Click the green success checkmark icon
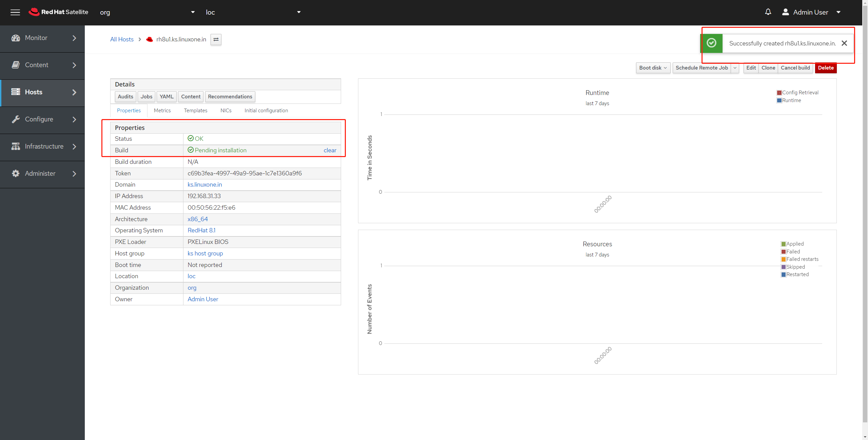Viewport: 868px width, 440px height. point(711,43)
